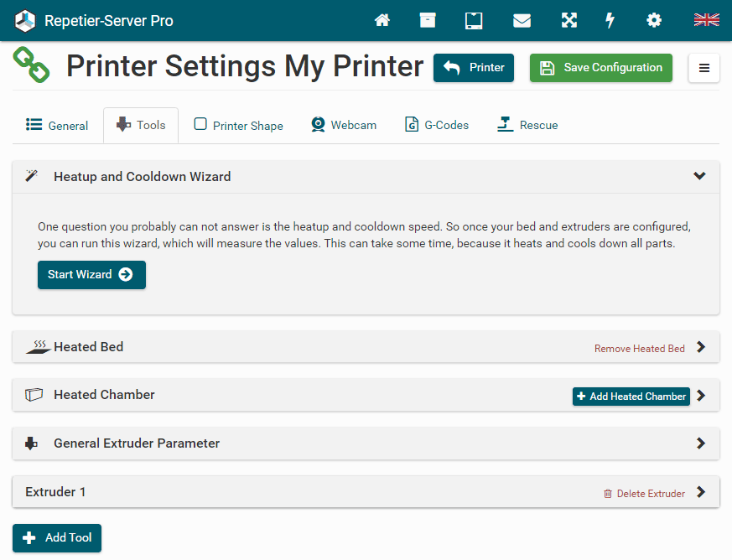The width and height of the screenshot is (732, 560).
Task: Switch to the Printer Shape tab
Action: [x=239, y=126]
